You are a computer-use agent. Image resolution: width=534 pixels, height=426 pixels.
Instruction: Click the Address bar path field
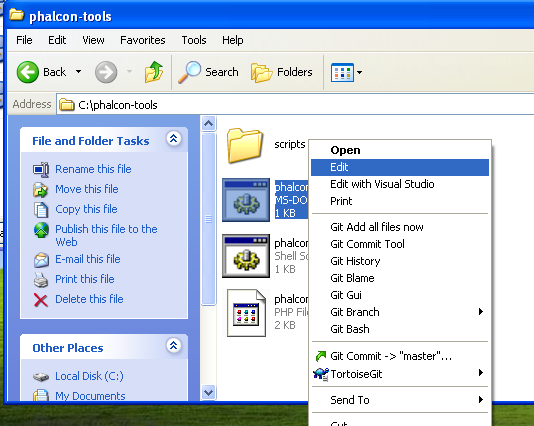point(295,105)
